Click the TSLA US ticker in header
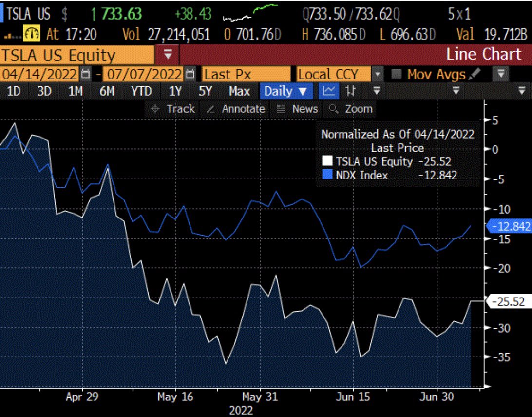Image resolution: width=532 pixels, height=417 pixels. [x=28, y=14]
